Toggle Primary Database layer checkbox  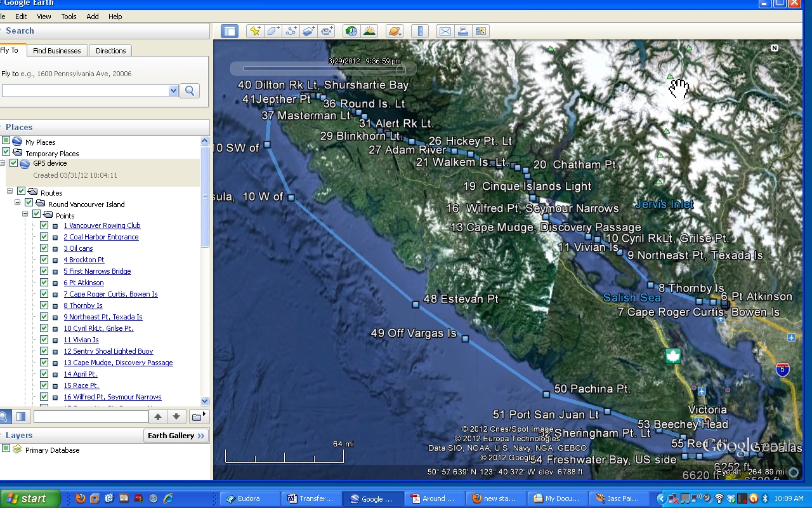point(6,448)
